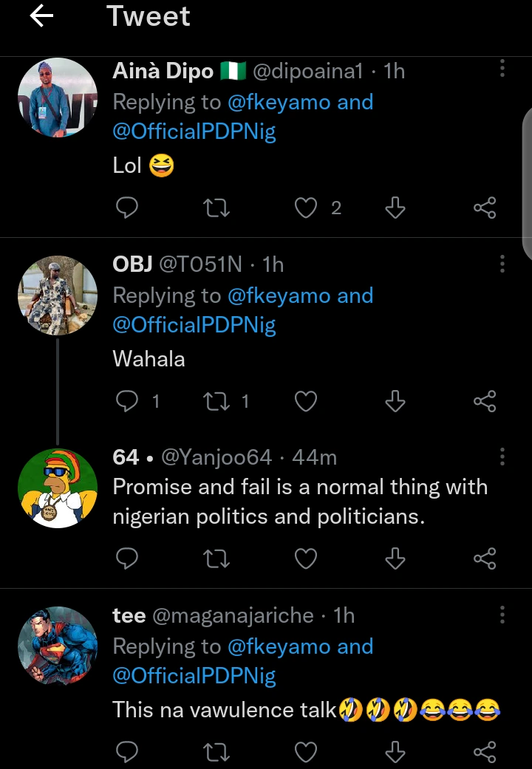The image size is (532, 769).
Task: Like OBJ's "Wahala" tweet
Action: [x=305, y=401]
